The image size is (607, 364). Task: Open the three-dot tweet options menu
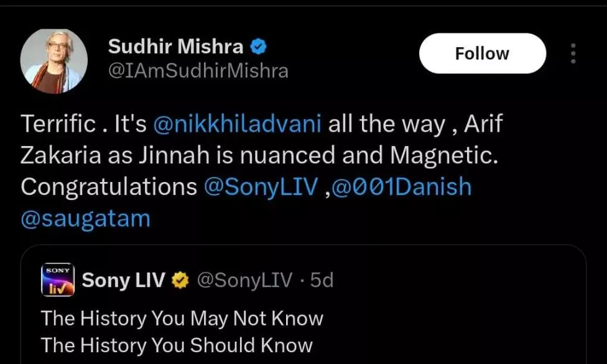[x=572, y=55]
